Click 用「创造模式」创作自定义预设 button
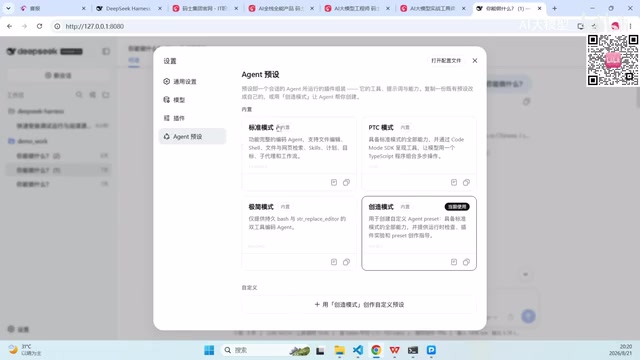Viewport: 640px width, 360px height. coord(359,304)
